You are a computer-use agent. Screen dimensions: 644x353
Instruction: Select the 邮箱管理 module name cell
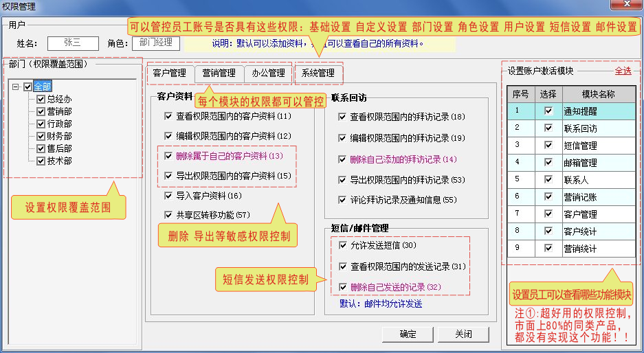click(x=599, y=163)
